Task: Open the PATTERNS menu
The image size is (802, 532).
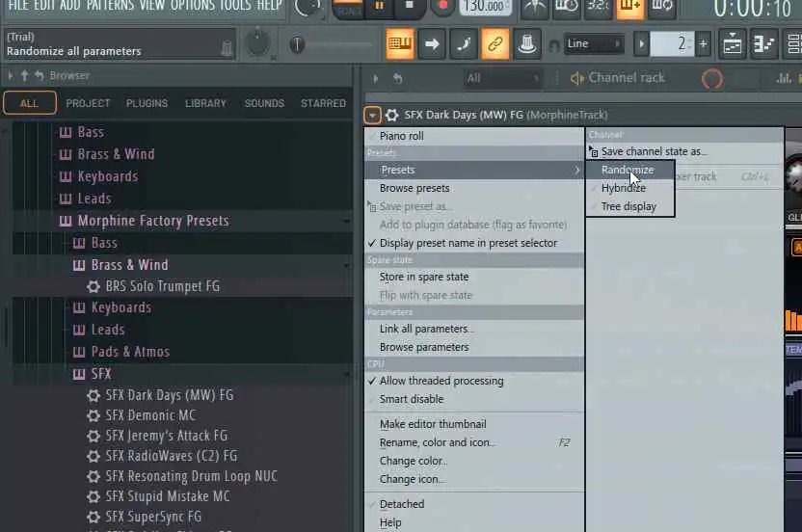Action: (x=110, y=6)
